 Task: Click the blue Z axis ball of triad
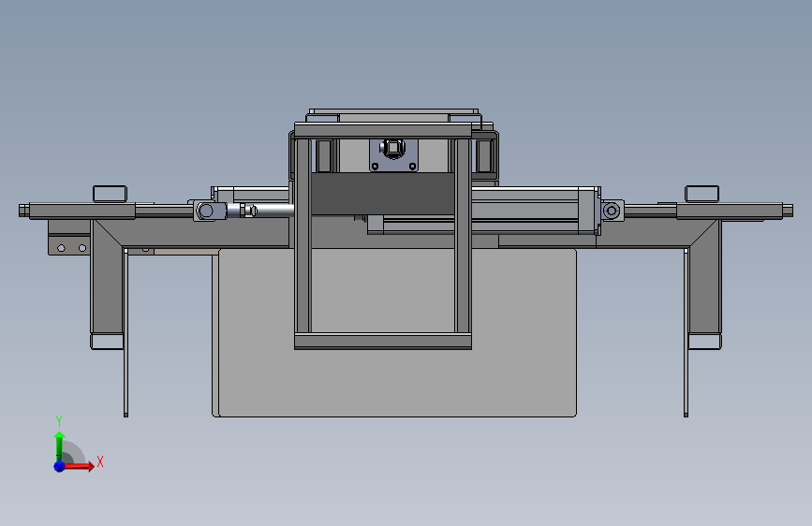coord(60,466)
